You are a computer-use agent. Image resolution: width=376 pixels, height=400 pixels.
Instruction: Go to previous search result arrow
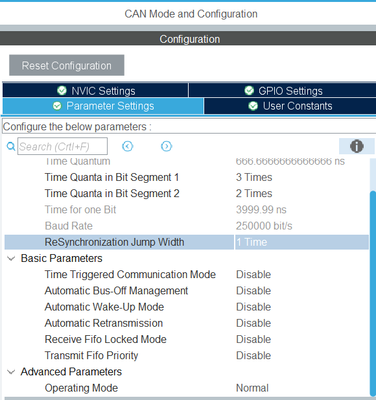pos(128,146)
